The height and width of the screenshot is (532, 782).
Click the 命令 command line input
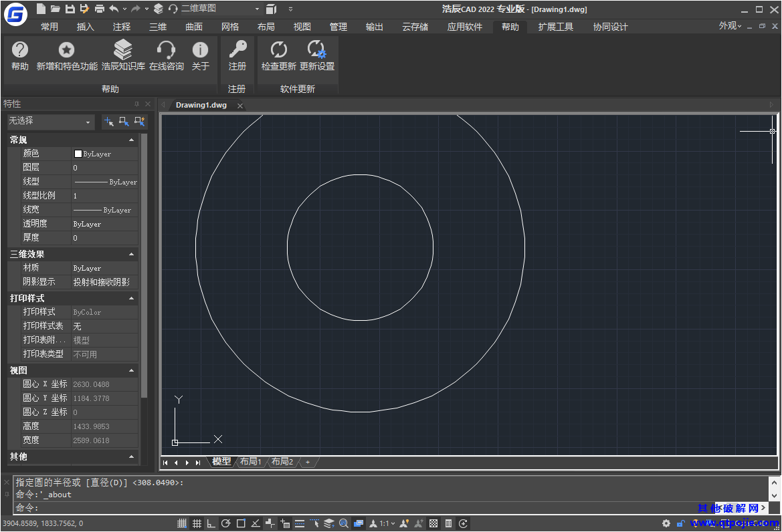tap(364, 508)
